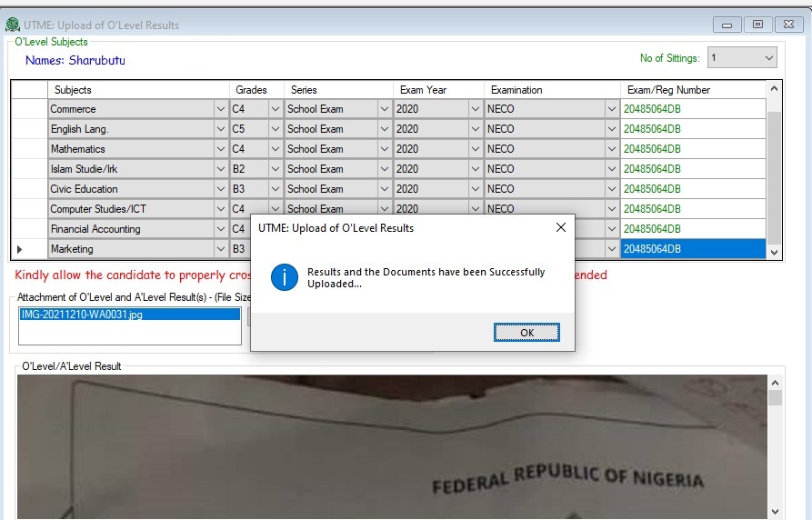
Task: Open the Commerce exam year 2020 dropdown
Action: (x=475, y=109)
